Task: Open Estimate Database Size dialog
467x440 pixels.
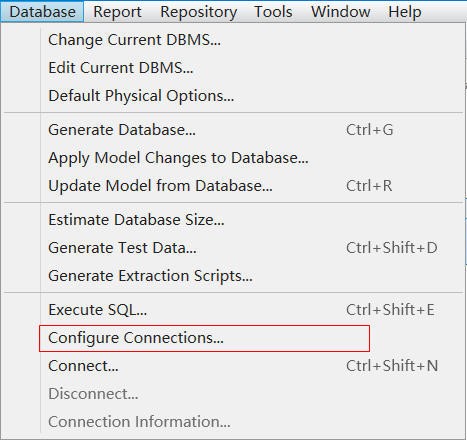Action: pos(233,220)
